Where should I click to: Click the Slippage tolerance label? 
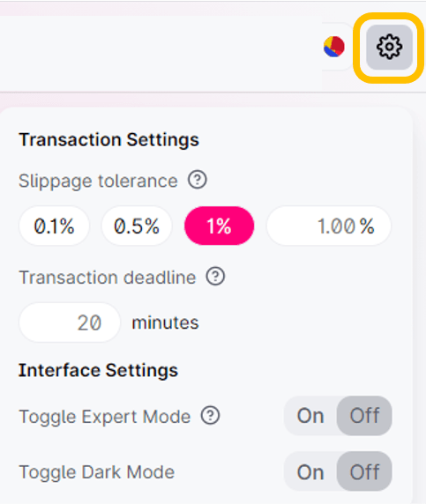[98, 181]
